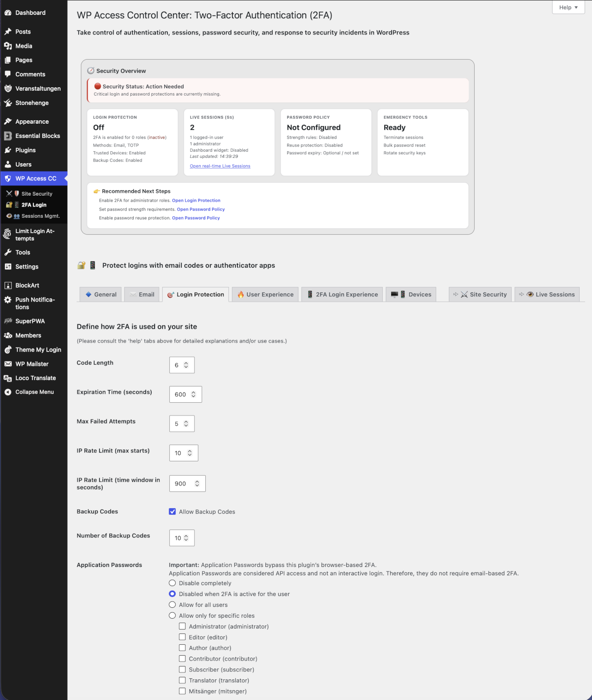
Task: Follow the Open Login Protection link
Action: [196, 201]
